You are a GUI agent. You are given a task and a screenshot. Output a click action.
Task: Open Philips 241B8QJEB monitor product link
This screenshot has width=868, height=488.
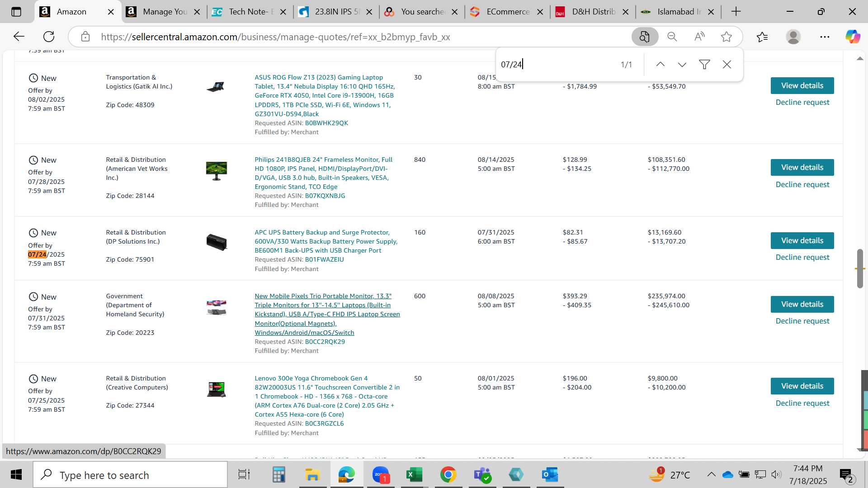pos(323,173)
